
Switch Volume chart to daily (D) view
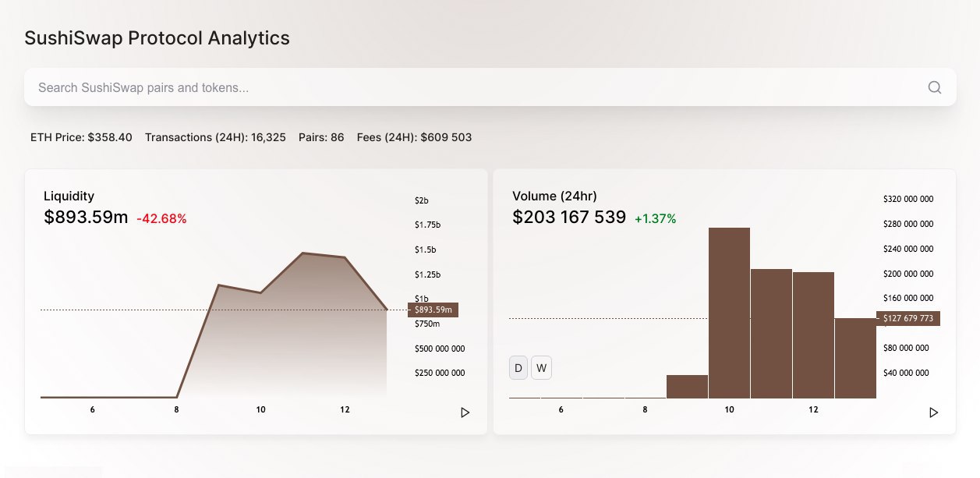point(518,368)
